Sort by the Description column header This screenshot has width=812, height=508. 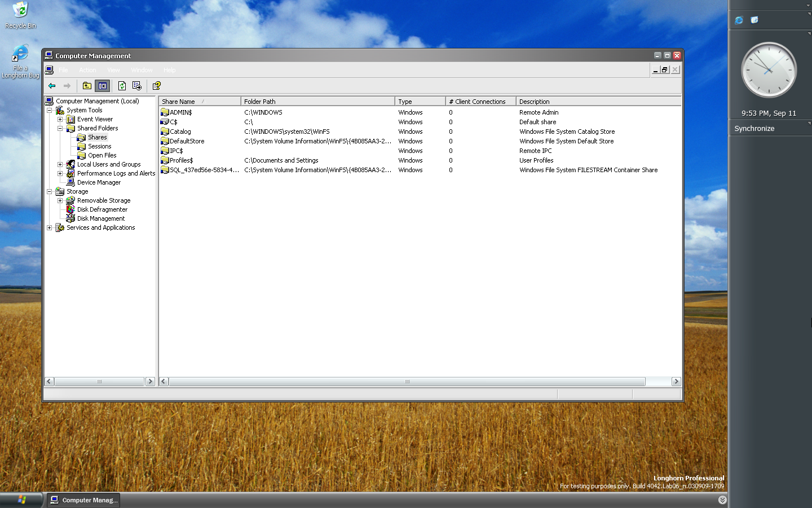click(x=598, y=102)
